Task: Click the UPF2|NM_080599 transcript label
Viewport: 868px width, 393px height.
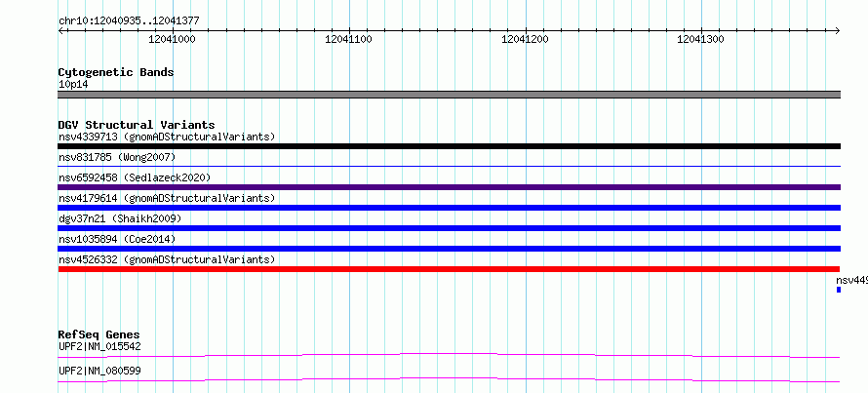Action: pos(99,371)
